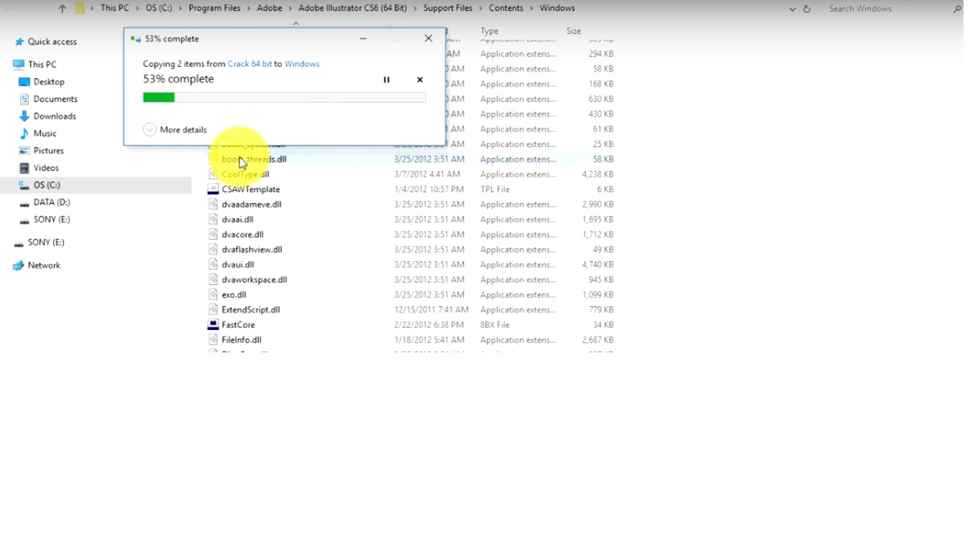The image size is (980, 551).
Task: Select dvaui.dll file
Action: [x=238, y=265]
